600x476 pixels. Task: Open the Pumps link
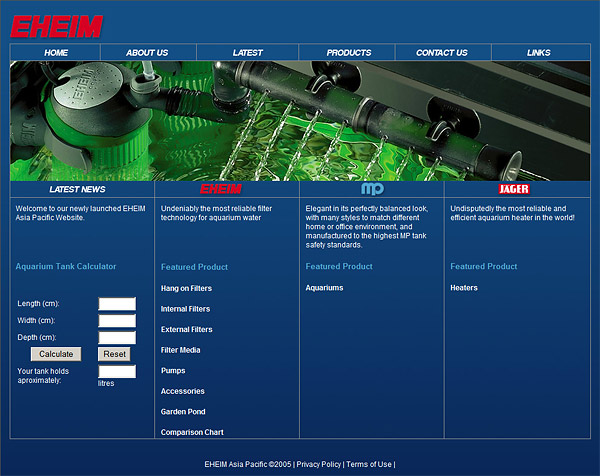(173, 371)
